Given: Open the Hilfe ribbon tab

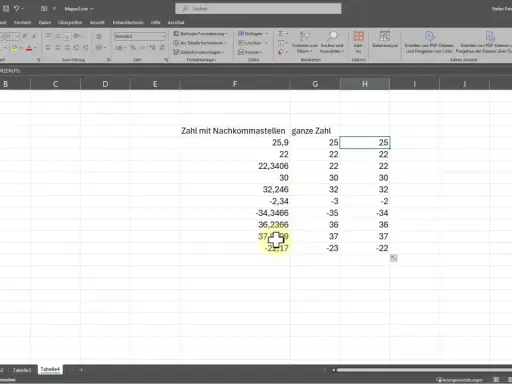Looking at the screenshot, I should (x=155, y=22).
